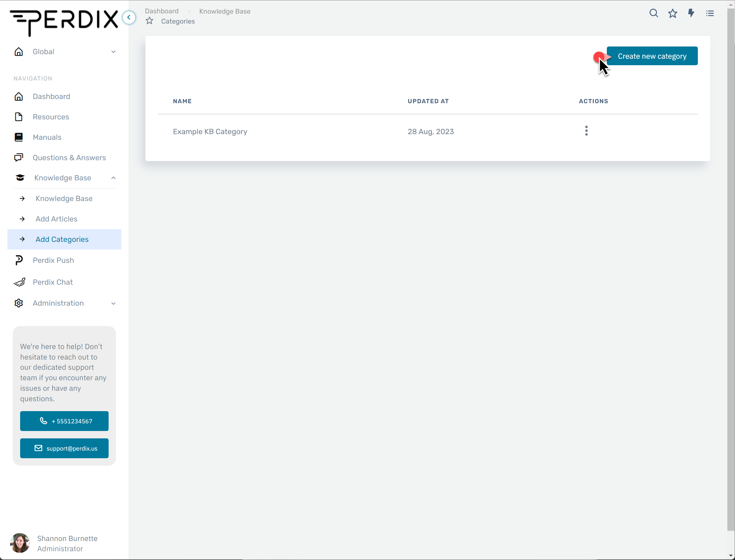Image resolution: width=735 pixels, height=560 pixels.
Task: Expand the Global dropdown chevron
Action: click(x=113, y=52)
